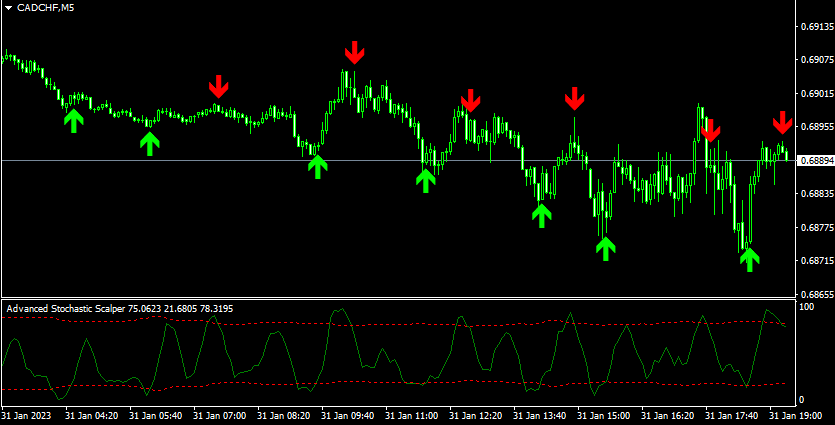Click the 31 Jan 2023 date label
Viewport: 835px width, 425px height.
[27, 414]
